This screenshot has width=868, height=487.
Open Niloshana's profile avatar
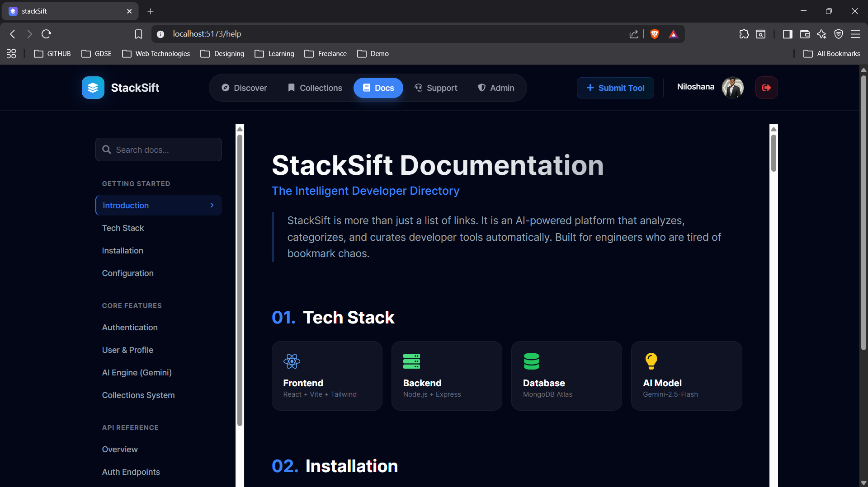click(x=732, y=88)
